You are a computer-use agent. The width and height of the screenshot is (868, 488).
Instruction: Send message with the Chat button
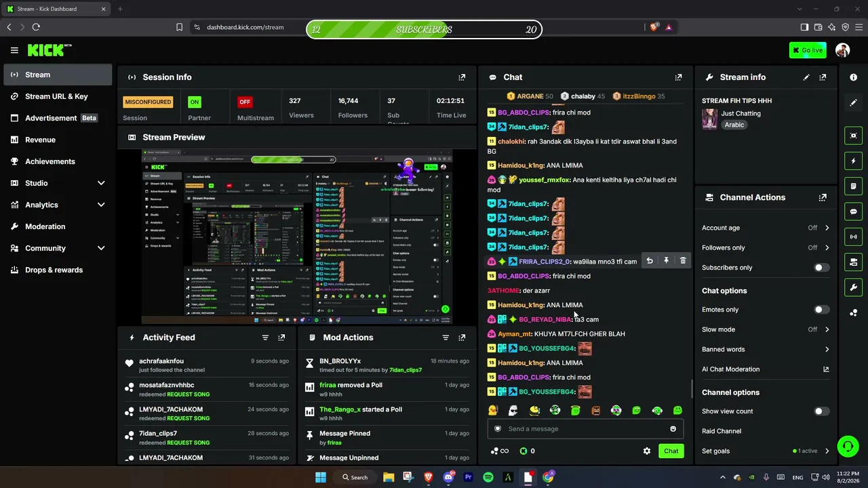pyautogui.click(x=671, y=451)
